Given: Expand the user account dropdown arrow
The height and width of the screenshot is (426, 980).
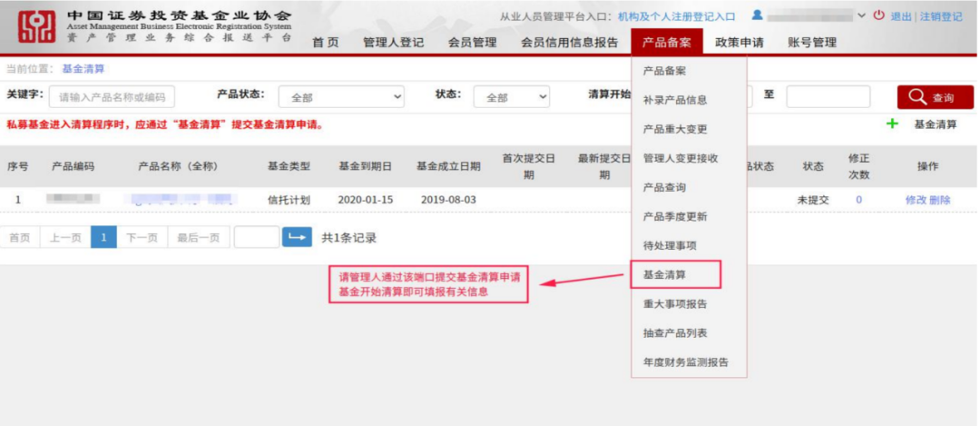Looking at the screenshot, I should coord(861,15).
